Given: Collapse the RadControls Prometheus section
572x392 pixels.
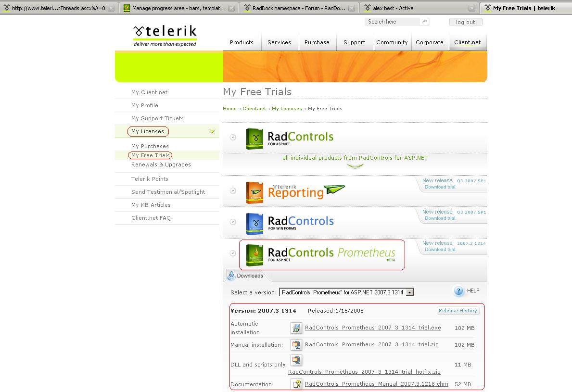Looking at the screenshot, I should (x=233, y=253).
